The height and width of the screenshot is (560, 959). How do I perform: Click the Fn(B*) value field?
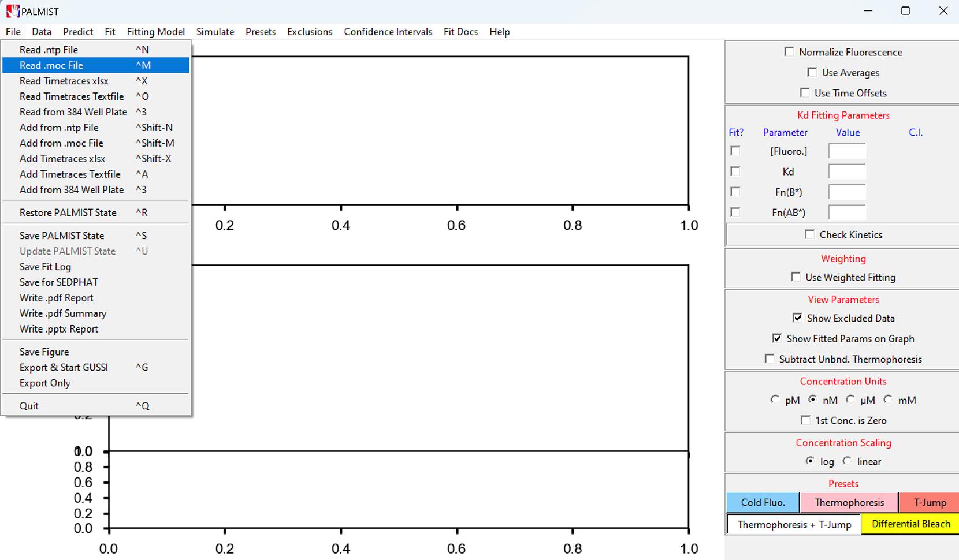point(847,192)
